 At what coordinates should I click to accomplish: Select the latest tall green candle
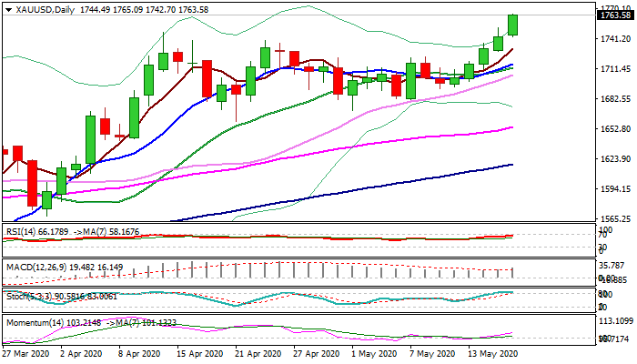click(512, 25)
